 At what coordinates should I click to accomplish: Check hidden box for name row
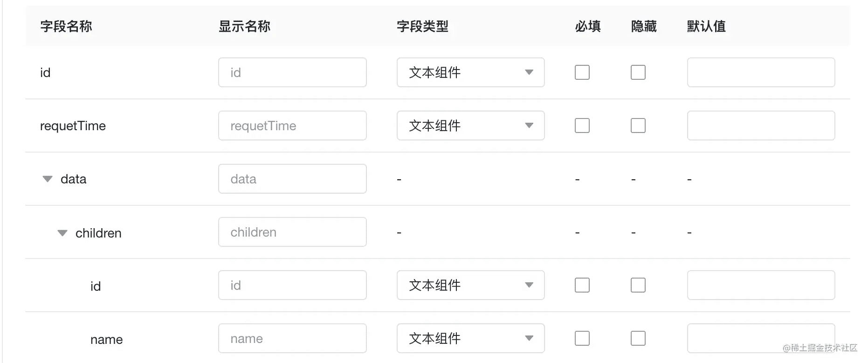[x=638, y=338]
